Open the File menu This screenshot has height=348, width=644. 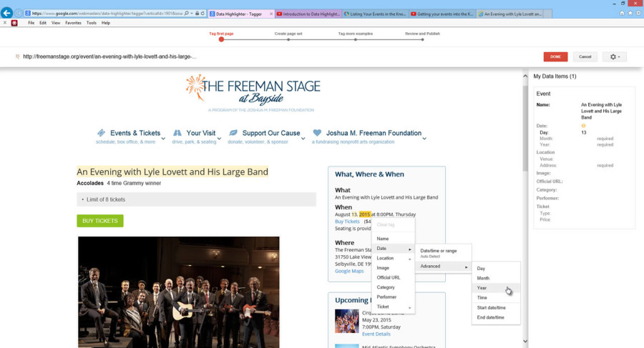coord(31,23)
